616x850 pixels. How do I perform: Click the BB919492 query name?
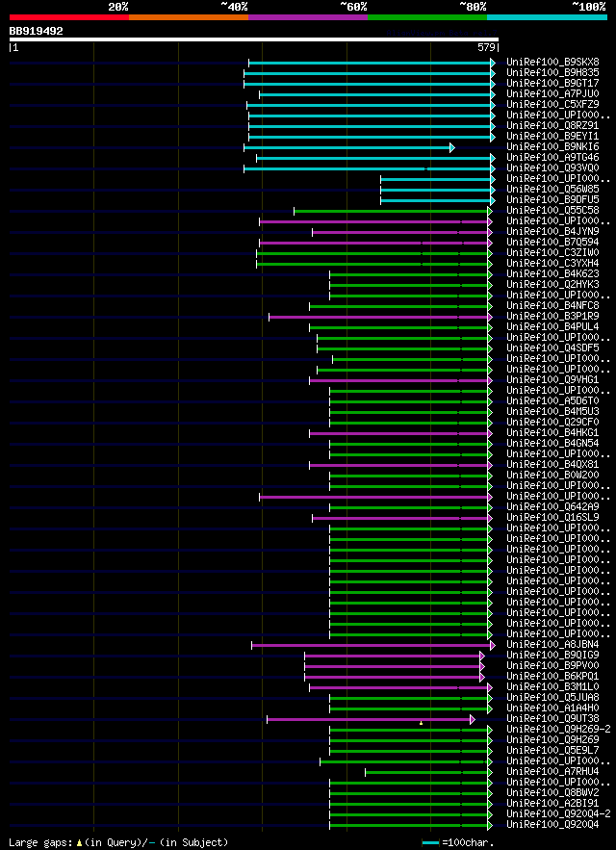[36, 32]
